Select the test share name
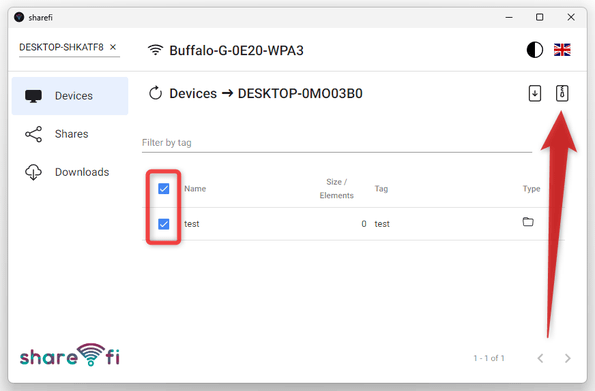Viewport: 595px width, 391px height. point(192,224)
